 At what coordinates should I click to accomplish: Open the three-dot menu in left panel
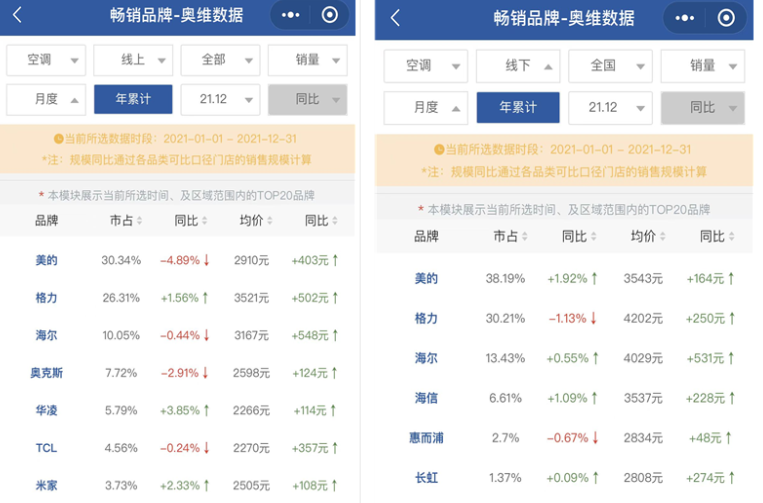coord(291,15)
